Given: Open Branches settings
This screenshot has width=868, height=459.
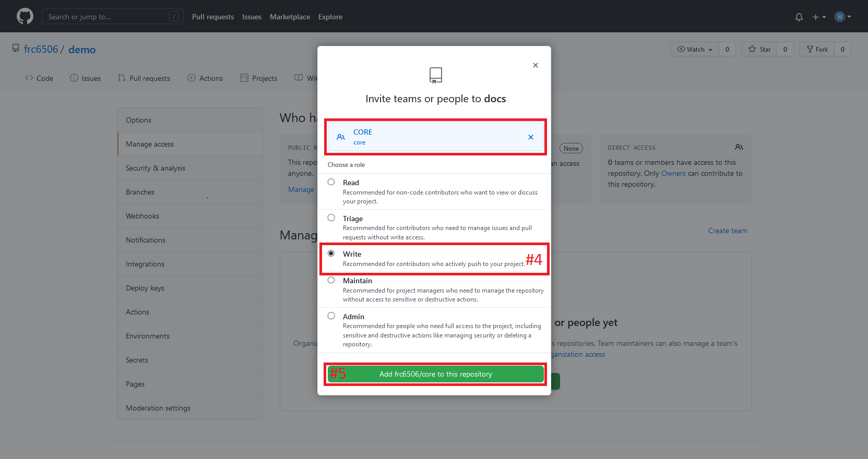Looking at the screenshot, I should pyautogui.click(x=190, y=192).
